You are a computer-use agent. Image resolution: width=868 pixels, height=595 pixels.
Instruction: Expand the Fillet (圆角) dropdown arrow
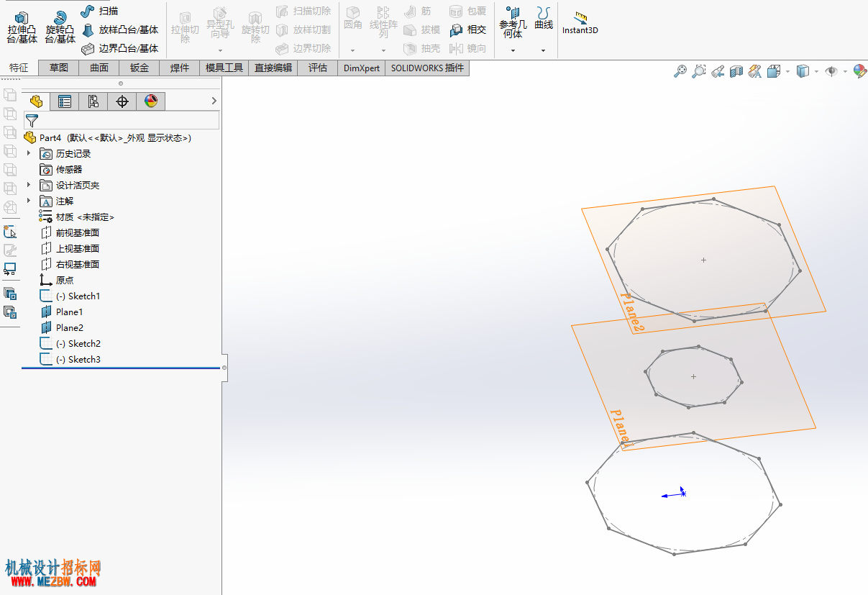pos(352,50)
